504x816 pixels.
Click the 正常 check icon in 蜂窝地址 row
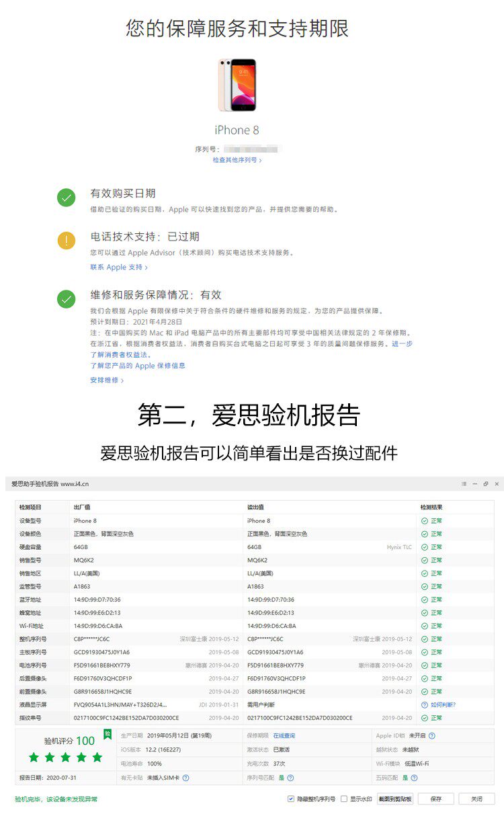[424, 613]
